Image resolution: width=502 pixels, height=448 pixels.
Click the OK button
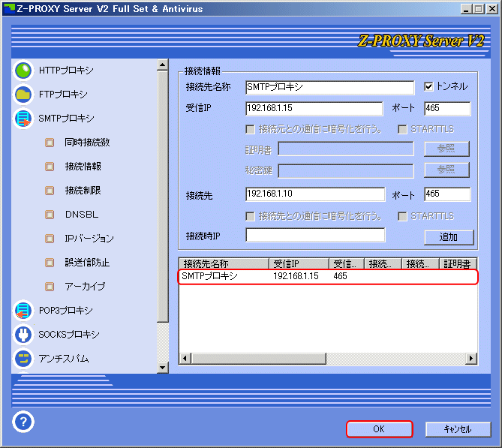pyautogui.click(x=380, y=429)
